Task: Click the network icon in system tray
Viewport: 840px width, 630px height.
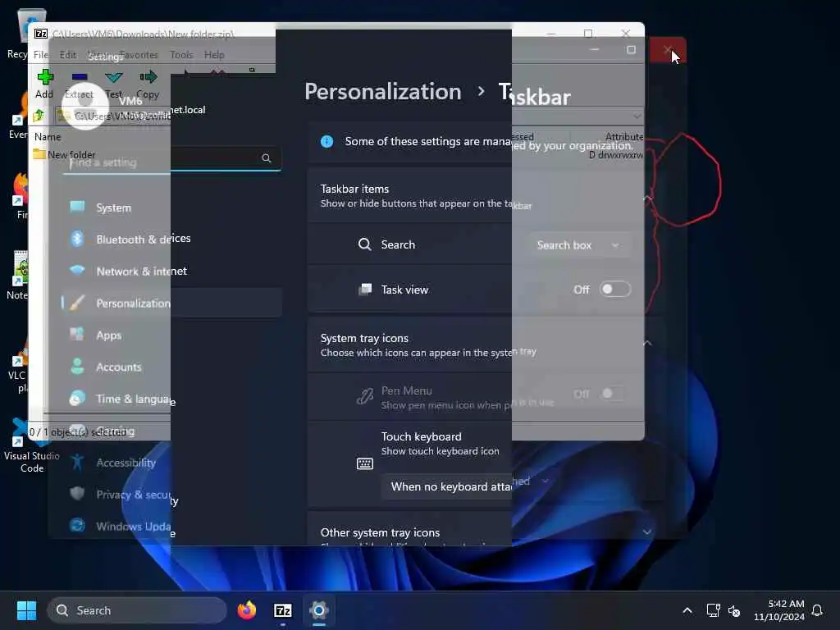Action: pos(713,610)
